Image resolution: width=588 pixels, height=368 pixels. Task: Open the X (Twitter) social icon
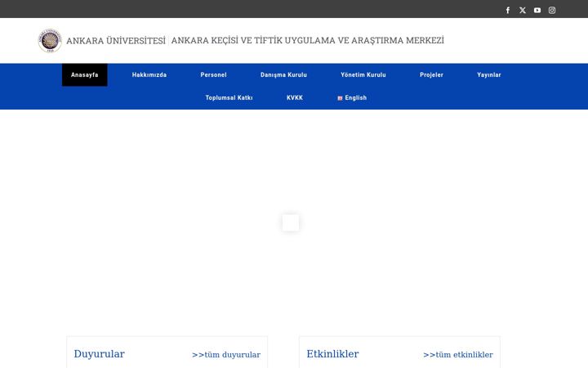[x=523, y=10]
